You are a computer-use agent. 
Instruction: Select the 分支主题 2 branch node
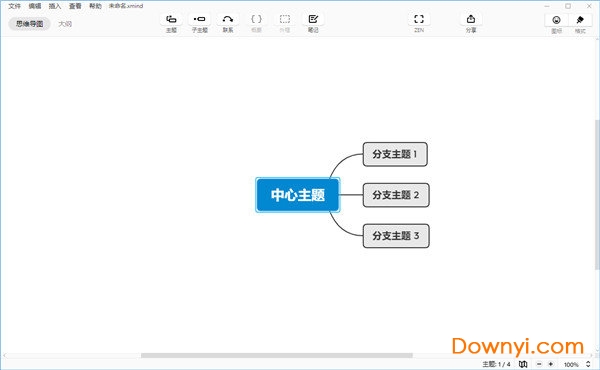396,195
